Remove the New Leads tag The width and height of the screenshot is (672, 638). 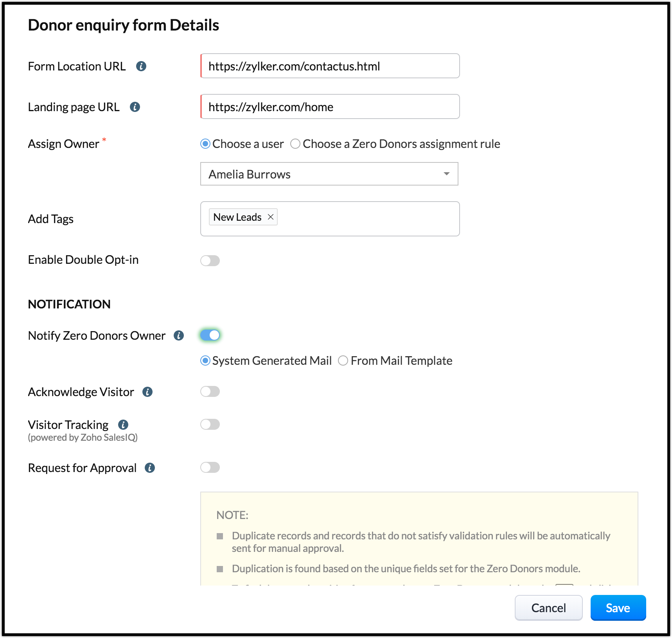[271, 217]
